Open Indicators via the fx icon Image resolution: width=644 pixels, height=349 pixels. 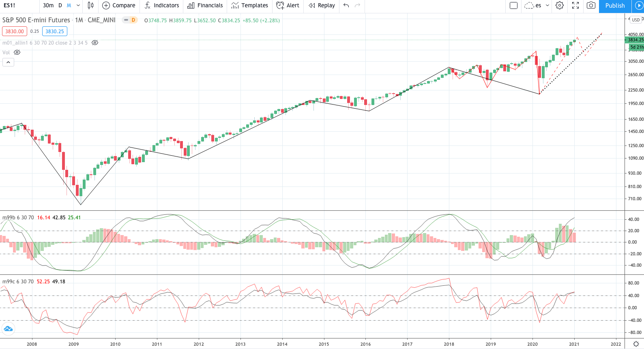(x=148, y=5)
